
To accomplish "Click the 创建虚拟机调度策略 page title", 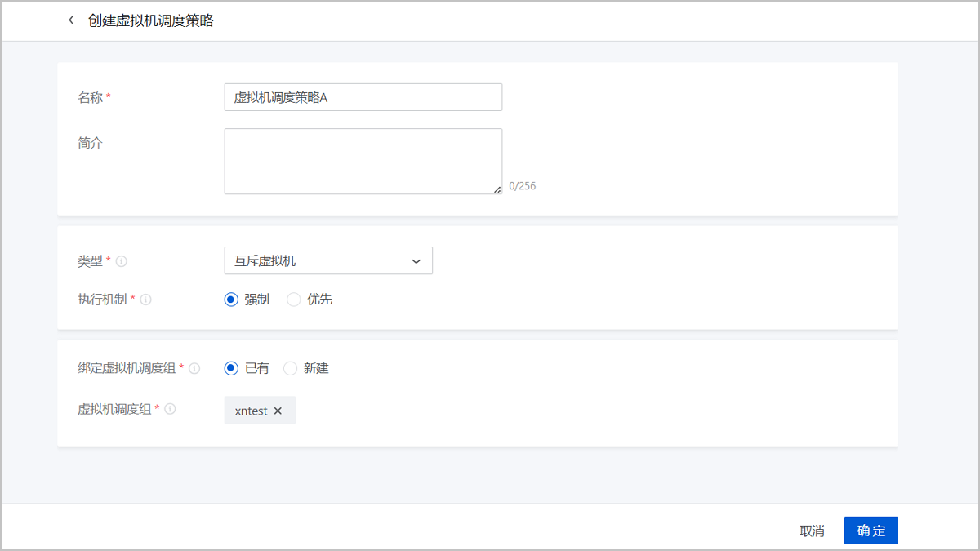I will point(151,20).
